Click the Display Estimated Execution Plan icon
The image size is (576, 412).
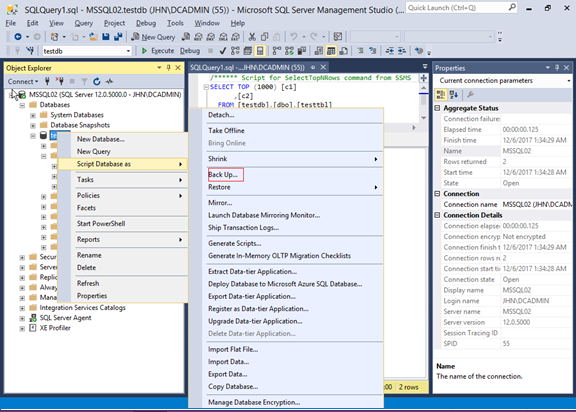click(x=235, y=51)
